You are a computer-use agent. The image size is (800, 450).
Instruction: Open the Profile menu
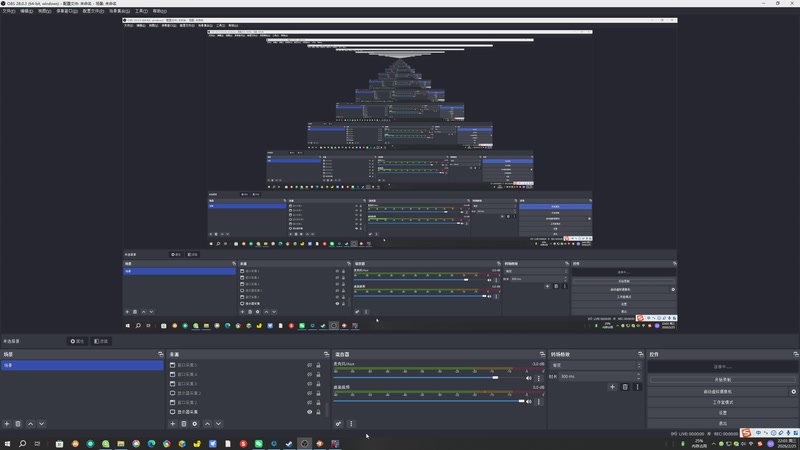(x=93, y=11)
